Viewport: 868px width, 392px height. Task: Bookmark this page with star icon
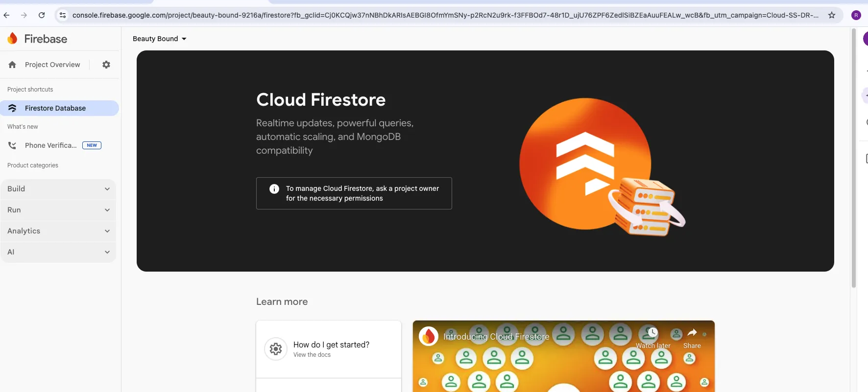(832, 15)
